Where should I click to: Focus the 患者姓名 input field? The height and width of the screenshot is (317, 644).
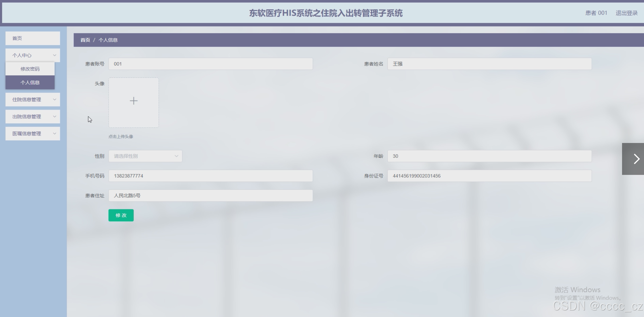point(489,64)
